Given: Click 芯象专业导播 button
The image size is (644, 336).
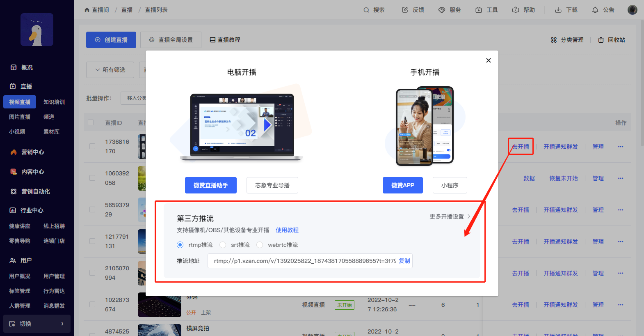Looking at the screenshot, I should coord(272,185).
